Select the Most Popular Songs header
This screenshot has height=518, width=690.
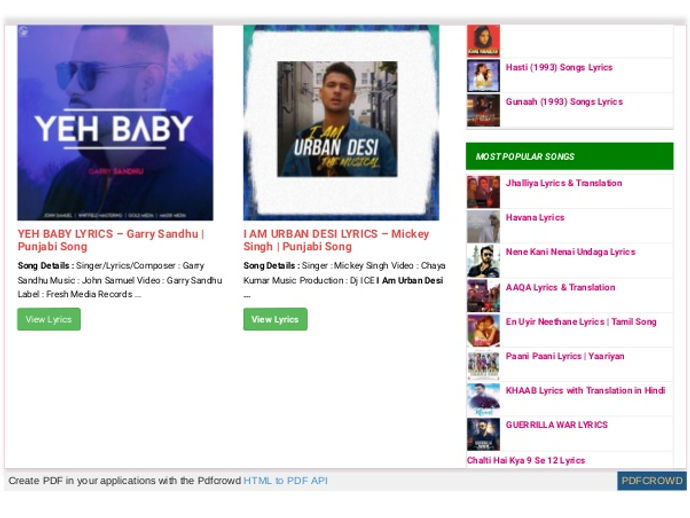[569, 156]
